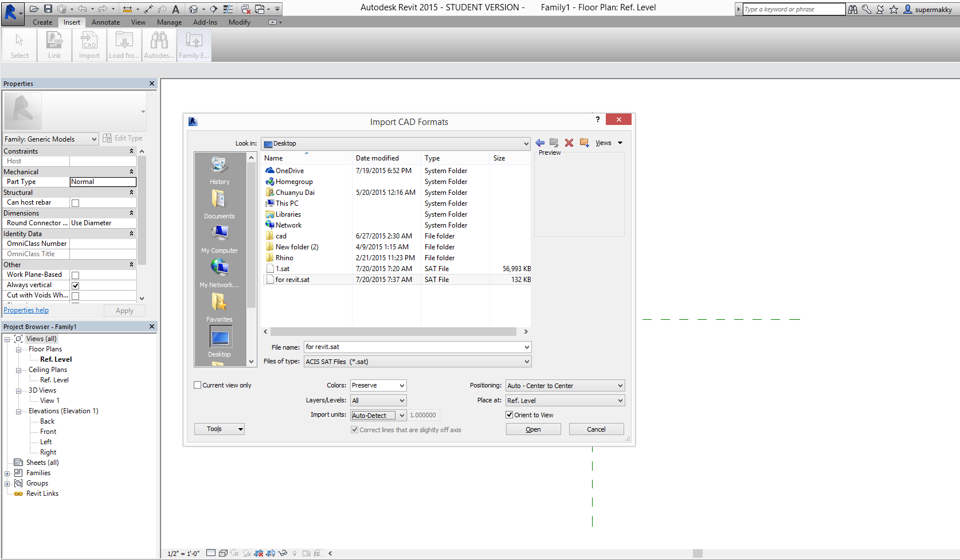Switch to the View ribbon tab

click(138, 22)
